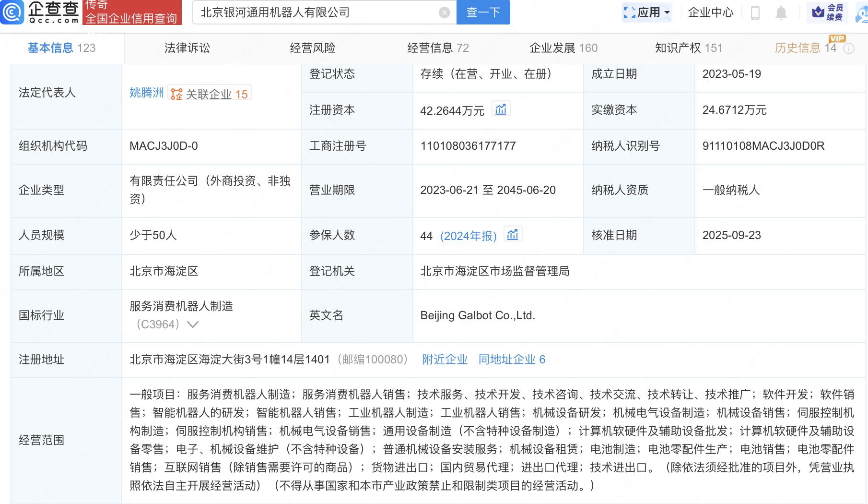Open the 同地址企业 6 link
Image resolution: width=868 pixels, height=504 pixels.
coord(512,360)
